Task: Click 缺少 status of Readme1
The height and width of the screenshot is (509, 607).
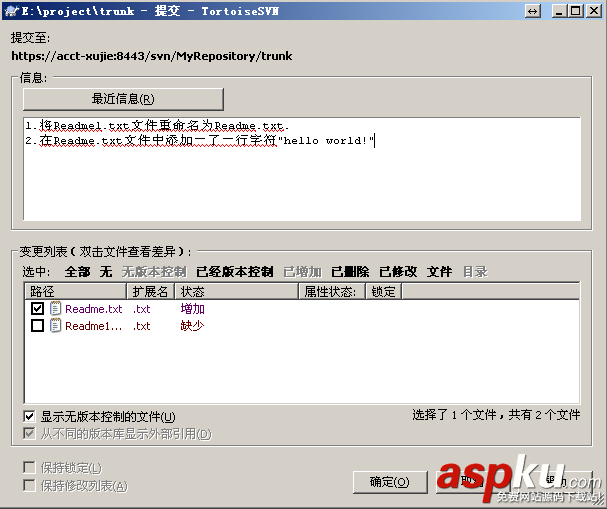Action: [x=192, y=326]
